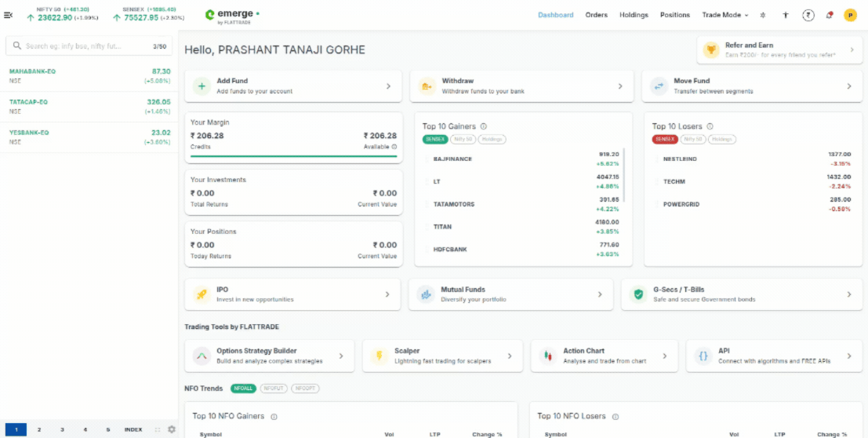
Task: Click the Top 10 Losers info icon
Action: point(710,126)
